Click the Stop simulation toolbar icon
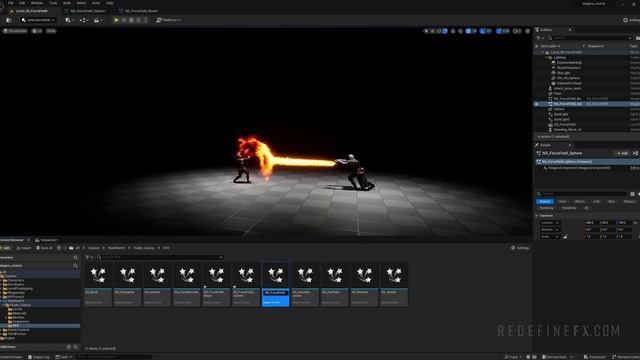The width and height of the screenshot is (640, 360). (131, 20)
